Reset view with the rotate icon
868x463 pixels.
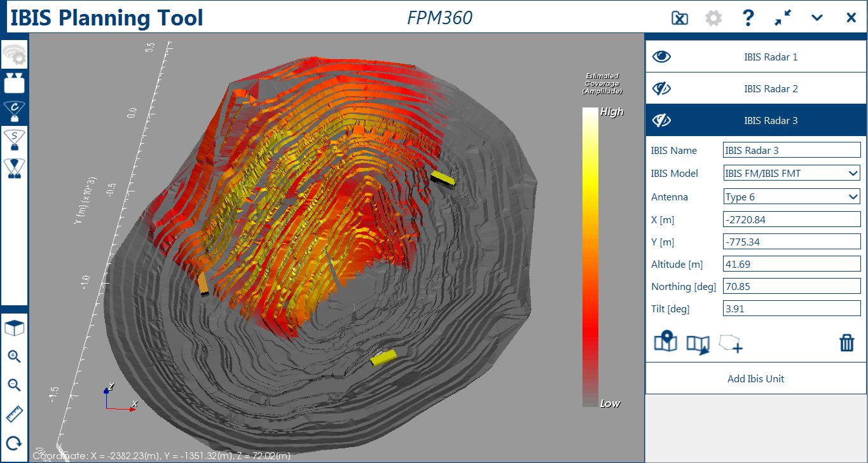click(14, 443)
